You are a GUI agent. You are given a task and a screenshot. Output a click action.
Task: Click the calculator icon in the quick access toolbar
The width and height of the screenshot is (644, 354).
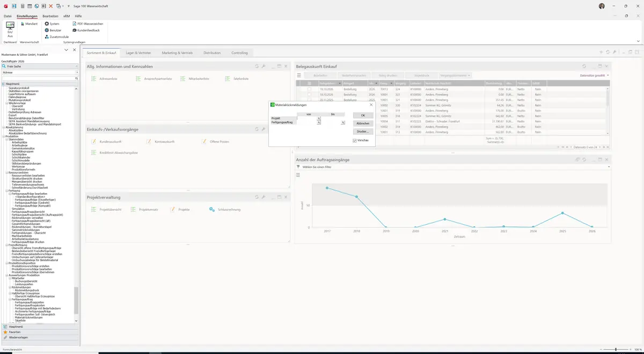pos(21,6)
